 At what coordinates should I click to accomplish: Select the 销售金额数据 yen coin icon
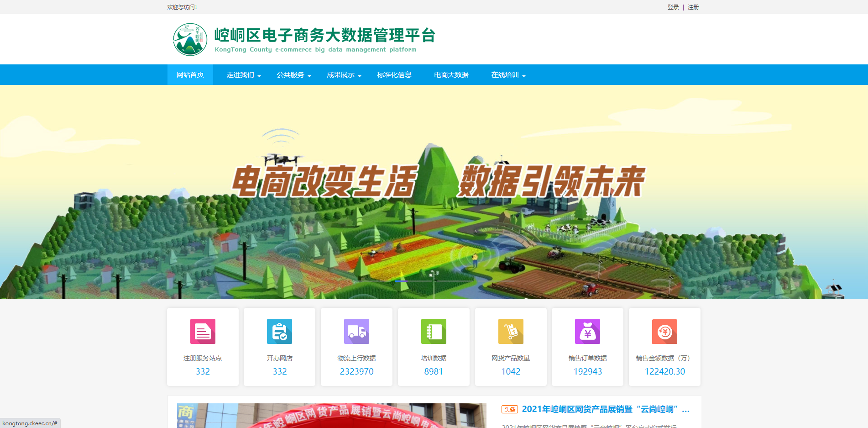[x=664, y=331]
